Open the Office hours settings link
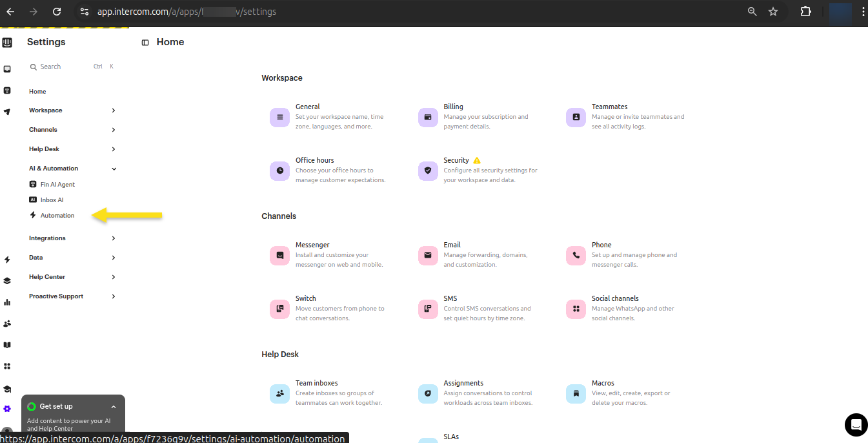The height and width of the screenshot is (443, 868). pos(315,160)
